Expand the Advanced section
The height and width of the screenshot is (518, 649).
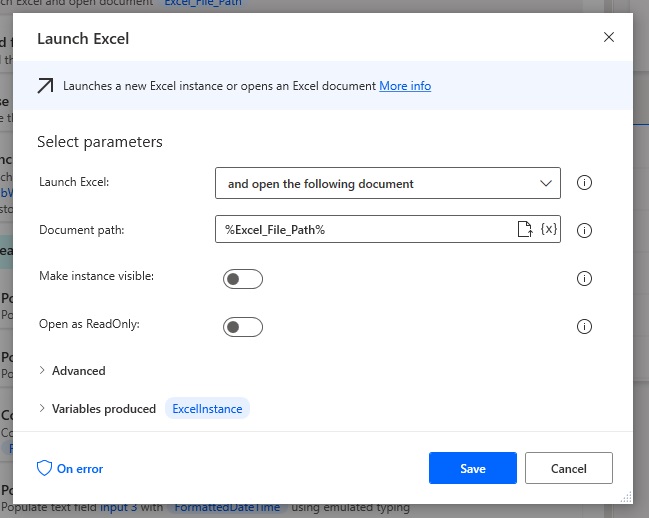pyautogui.click(x=72, y=371)
